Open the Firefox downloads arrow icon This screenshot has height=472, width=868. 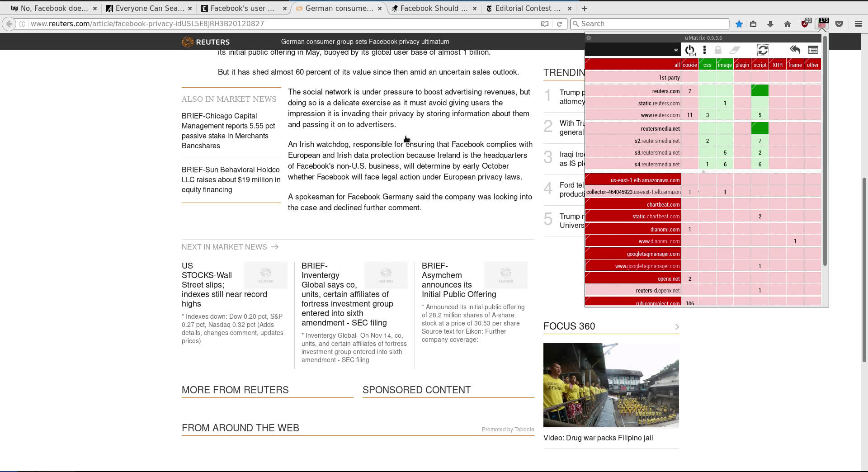tap(770, 24)
